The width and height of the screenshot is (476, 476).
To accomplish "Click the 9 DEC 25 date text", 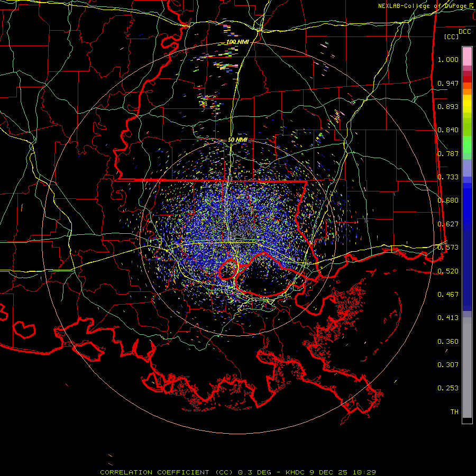I will [330, 472].
